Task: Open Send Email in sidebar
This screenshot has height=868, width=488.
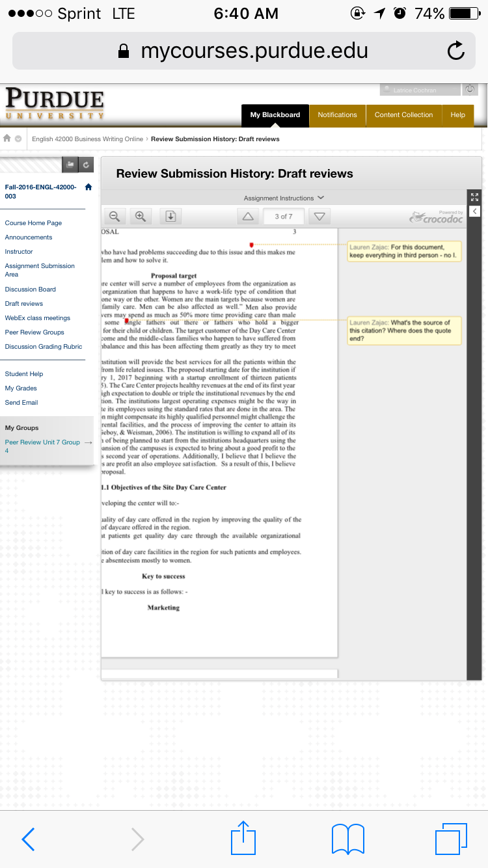Action: point(21,403)
